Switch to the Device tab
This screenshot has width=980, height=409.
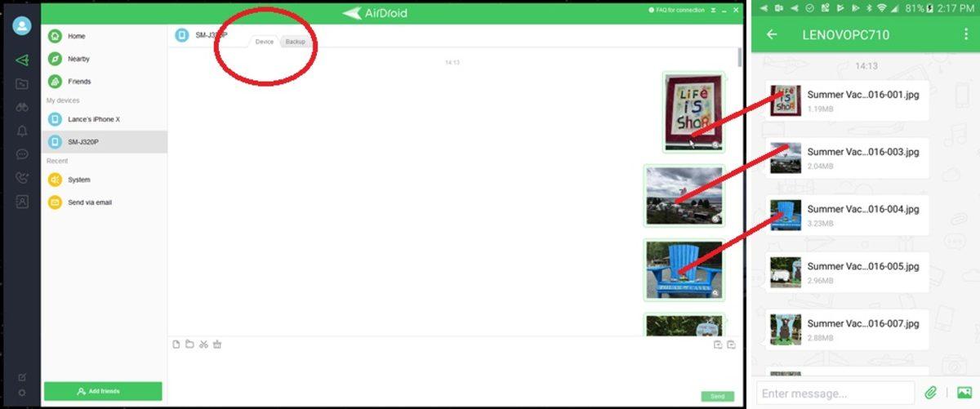264,42
